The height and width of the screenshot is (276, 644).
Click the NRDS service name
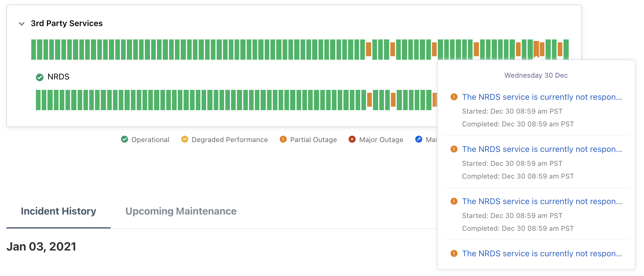58,77
